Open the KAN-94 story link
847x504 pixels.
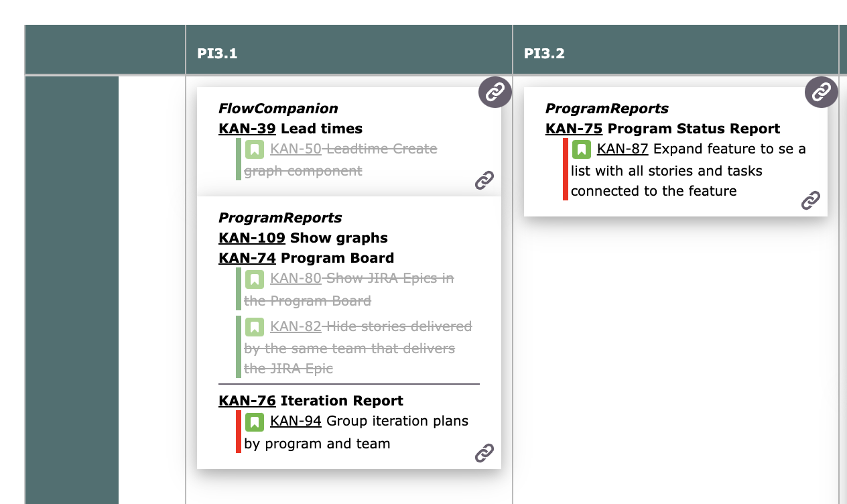(x=296, y=421)
